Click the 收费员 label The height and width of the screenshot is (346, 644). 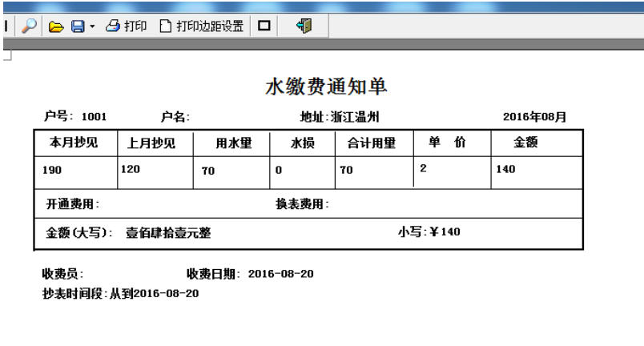62,274
